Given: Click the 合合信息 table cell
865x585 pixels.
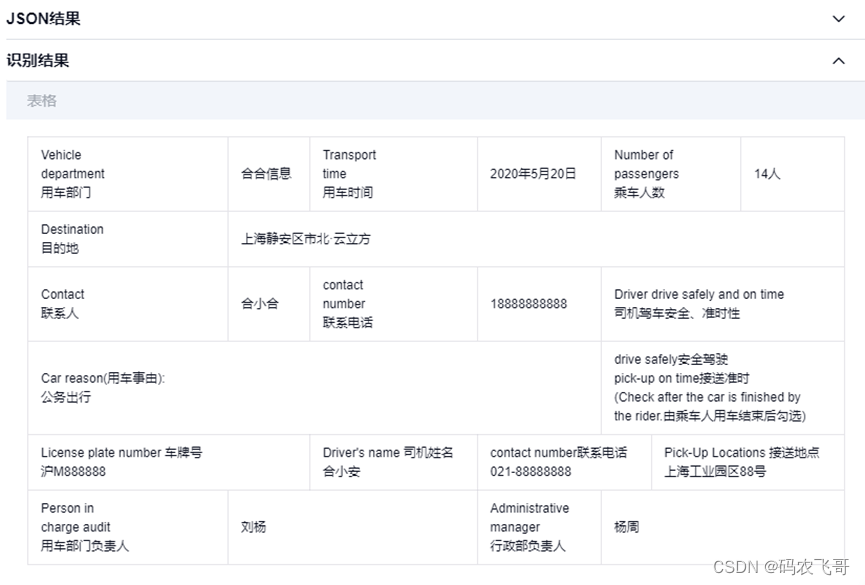Looking at the screenshot, I should [269, 174].
